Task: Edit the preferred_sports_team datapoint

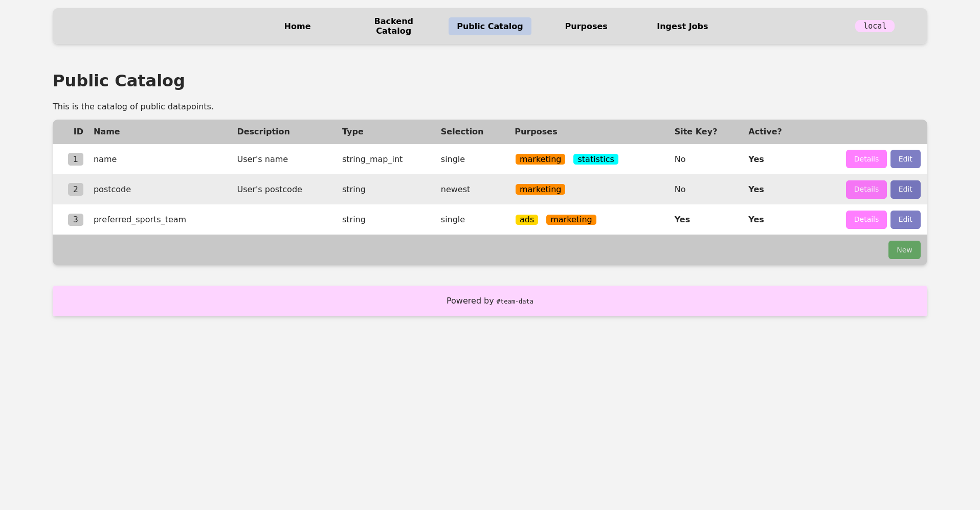Action: [905, 219]
